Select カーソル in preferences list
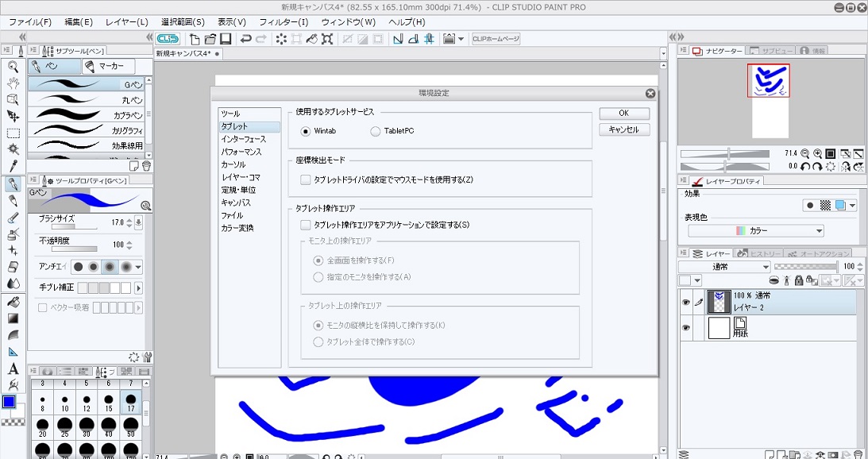Image resolution: width=868 pixels, height=459 pixels. coord(233,164)
